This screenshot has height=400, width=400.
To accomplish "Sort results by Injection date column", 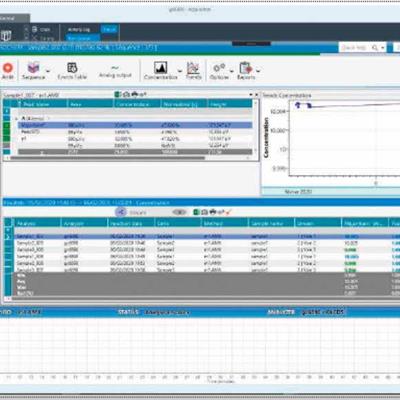I will pos(131,223).
